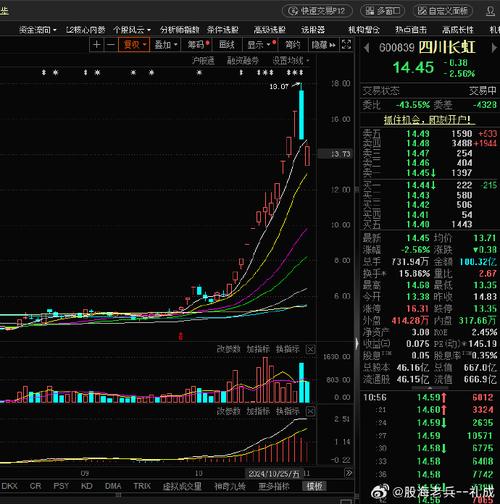The image size is (500, 504).
Task: Expand the 个股风云 menu
Action: (x=132, y=30)
